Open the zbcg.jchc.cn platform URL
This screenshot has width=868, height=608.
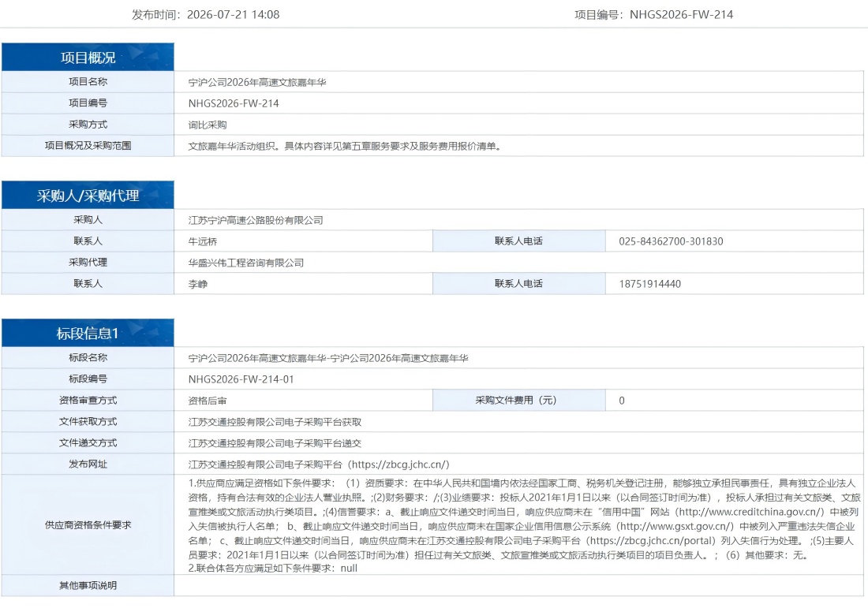tap(398, 464)
